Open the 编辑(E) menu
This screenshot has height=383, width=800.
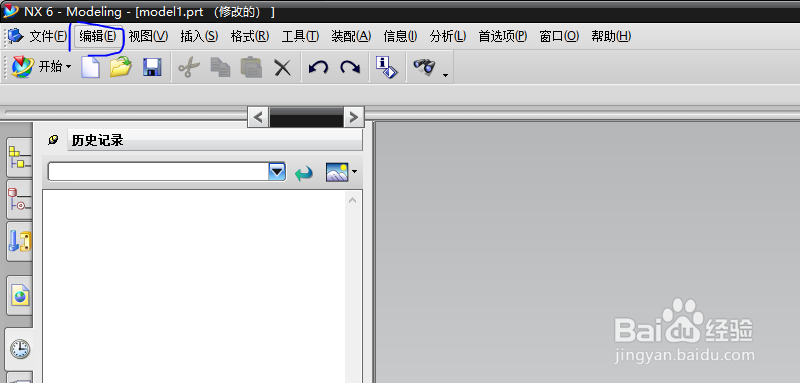(x=97, y=36)
